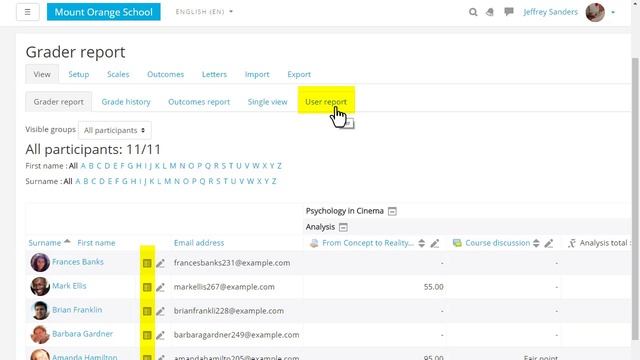Open user report icon for Frances Banks

[147, 263]
